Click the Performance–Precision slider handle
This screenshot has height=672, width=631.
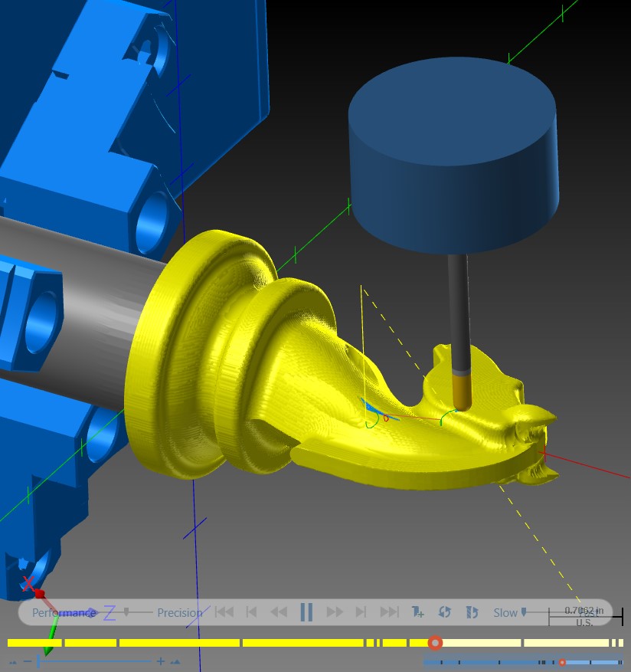126,611
